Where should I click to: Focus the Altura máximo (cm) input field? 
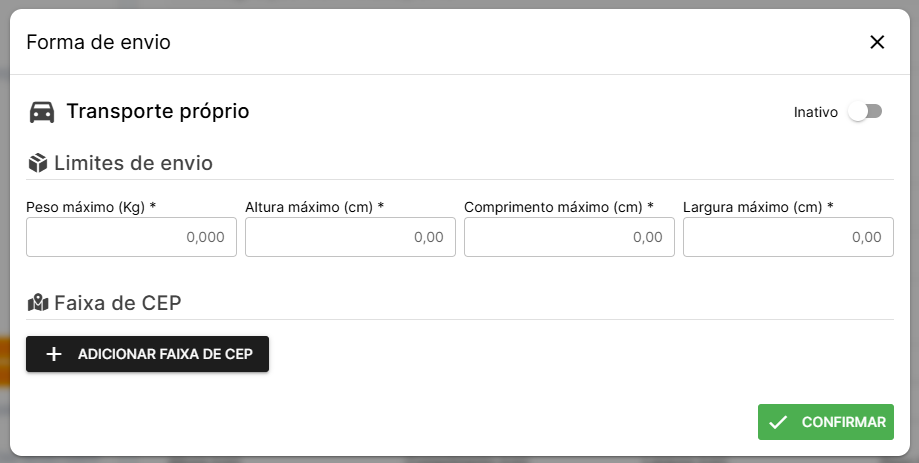tap(350, 237)
